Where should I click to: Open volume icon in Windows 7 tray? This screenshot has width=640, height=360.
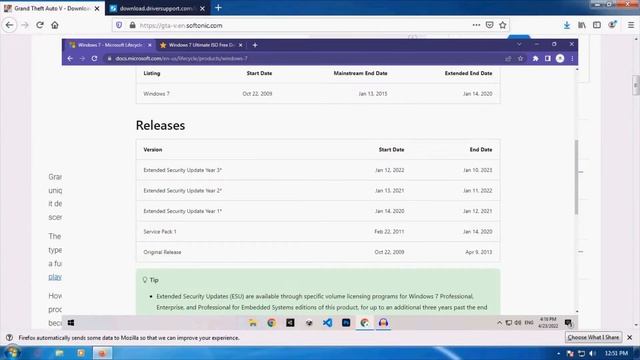coord(593,353)
